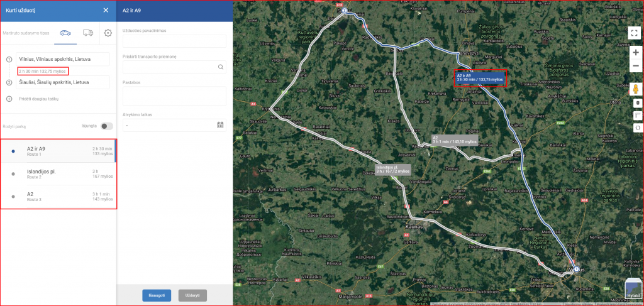This screenshot has width=644, height=306.
Task: Click the gray A2 route map label
Action: pyautogui.click(x=455, y=140)
